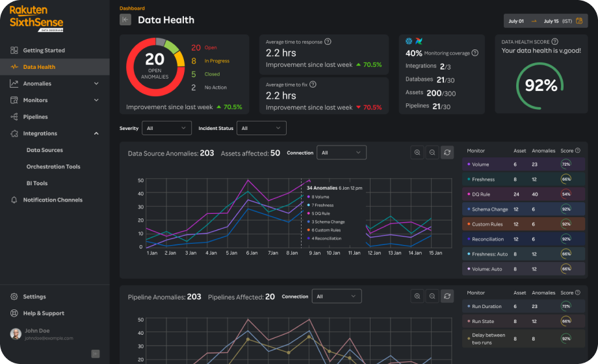Image resolution: width=598 pixels, height=364 pixels.
Task: Open Notification Channels page
Action: tap(55, 200)
